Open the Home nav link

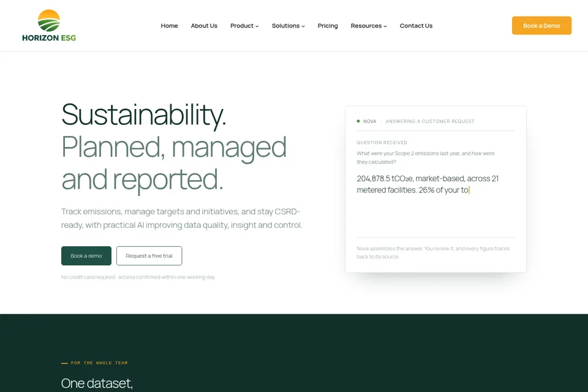[169, 26]
